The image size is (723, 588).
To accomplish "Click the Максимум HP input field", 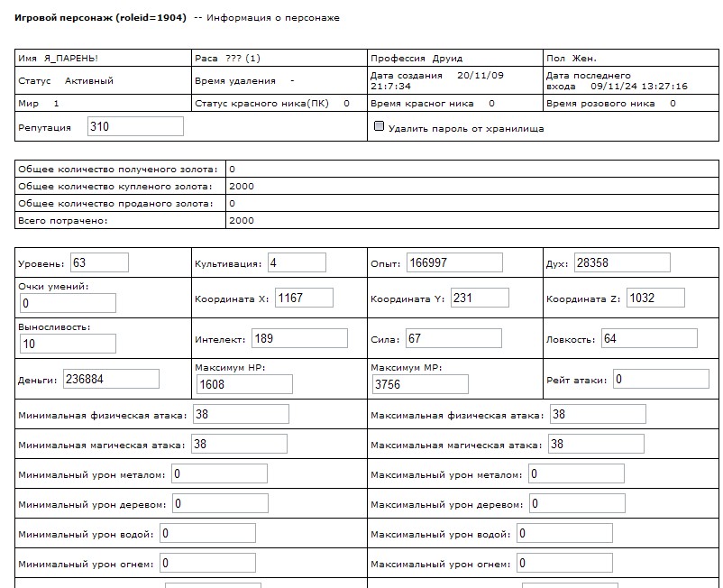I will [244, 384].
